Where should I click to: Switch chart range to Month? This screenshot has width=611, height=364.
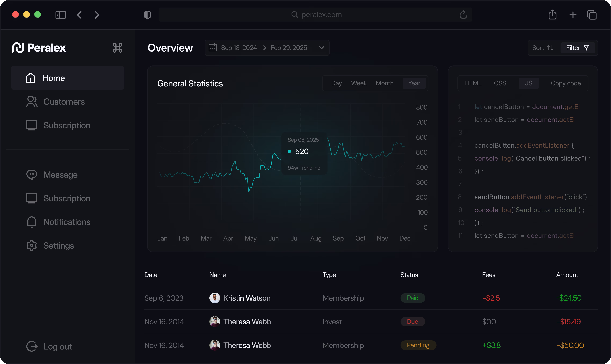coord(384,83)
